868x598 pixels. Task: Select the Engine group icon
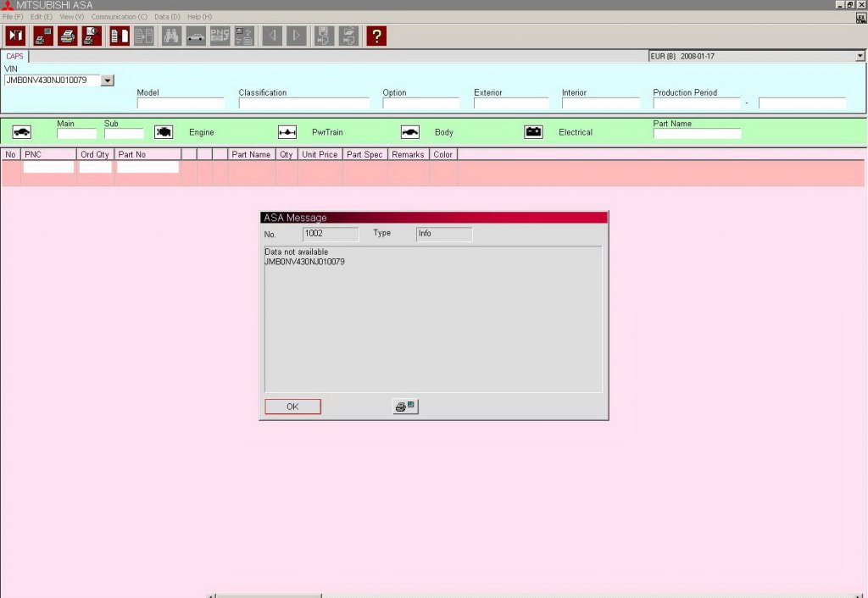click(x=164, y=132)
